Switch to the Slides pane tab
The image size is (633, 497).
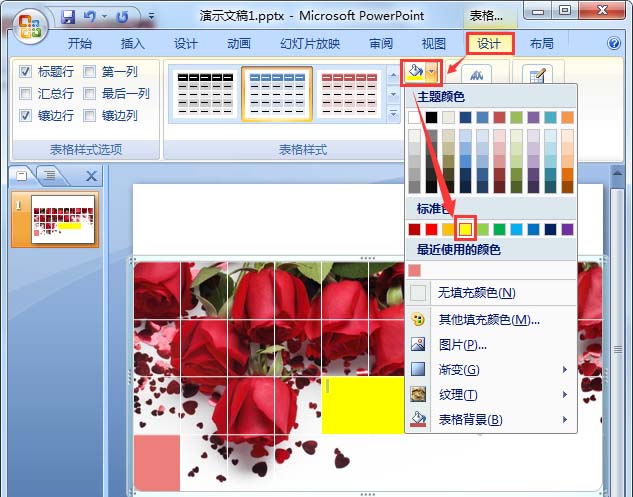[22, 175]
